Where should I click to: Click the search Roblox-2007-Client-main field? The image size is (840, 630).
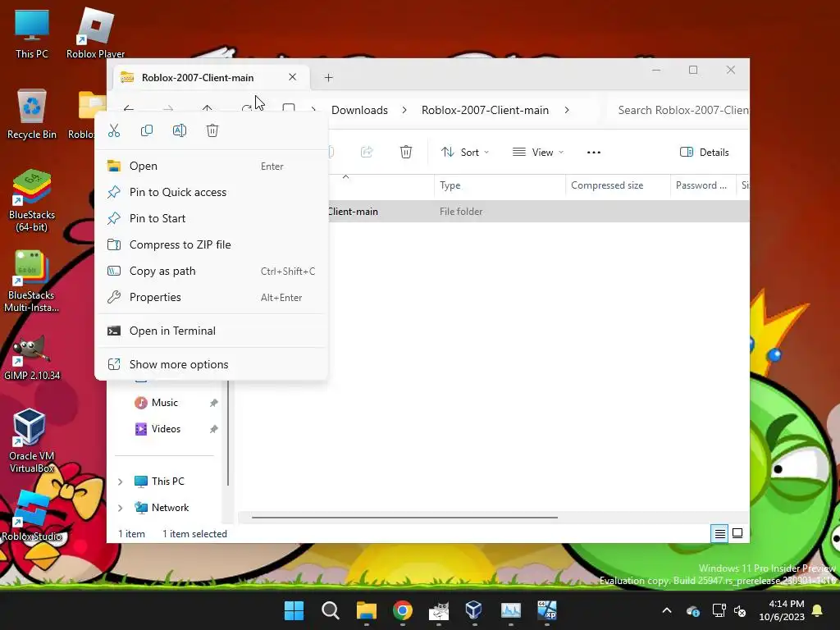click(x=678, y=110)
